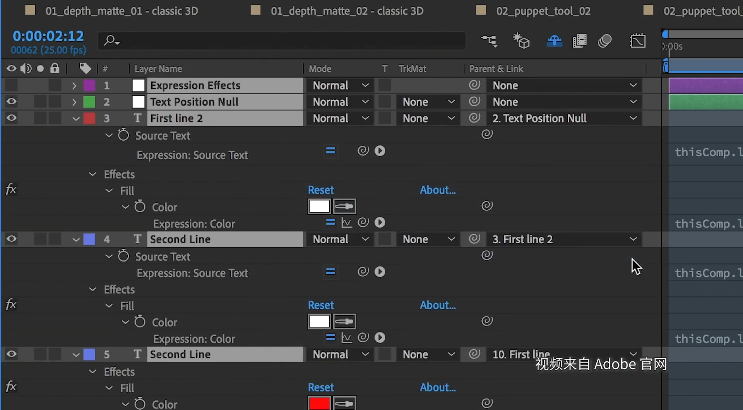Open About for layer 5 Fill effect
This screenshot has width=743, height=410.
point(437,387)
